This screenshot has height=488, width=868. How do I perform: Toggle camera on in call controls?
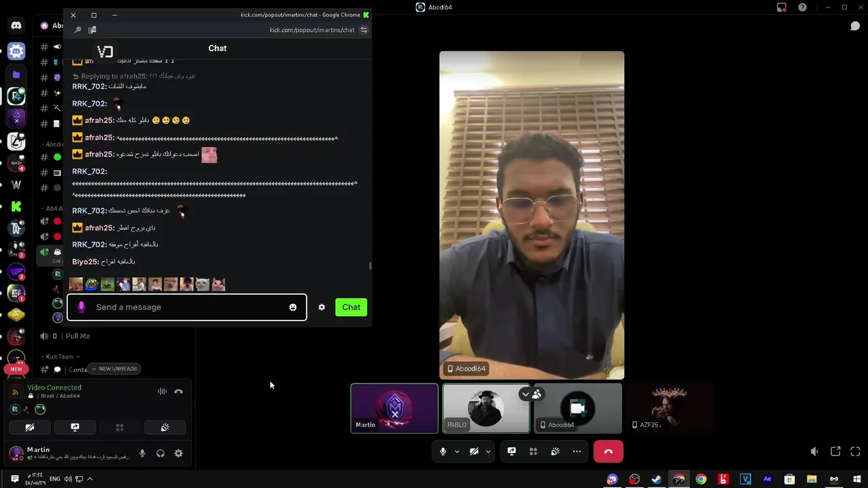[x=474, y=451]
